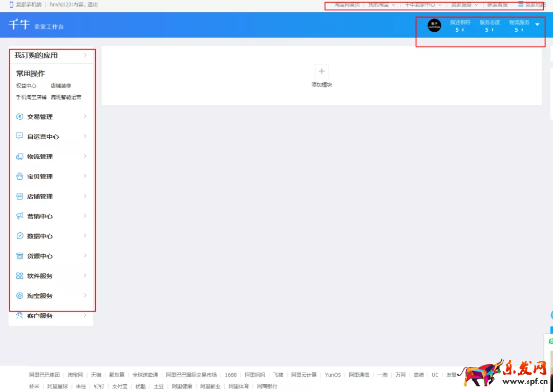Screen dimensions: 553x392
Task: Open the 阿里巴巴国际交易市场 footer link
Action: [191, 375]
